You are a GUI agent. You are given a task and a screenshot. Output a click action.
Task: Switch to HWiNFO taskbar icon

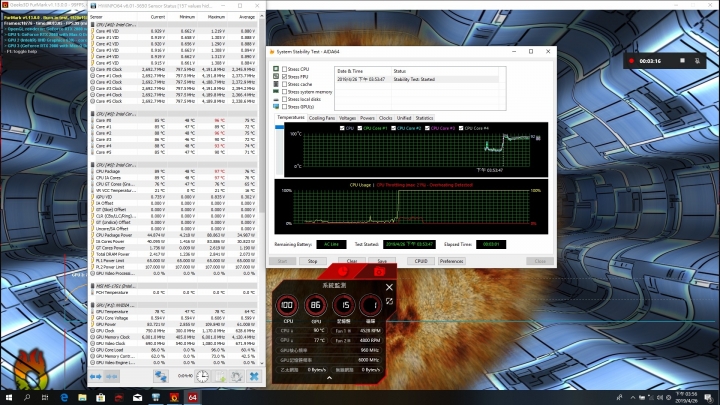pyautogui.click(x=156, y=398)
